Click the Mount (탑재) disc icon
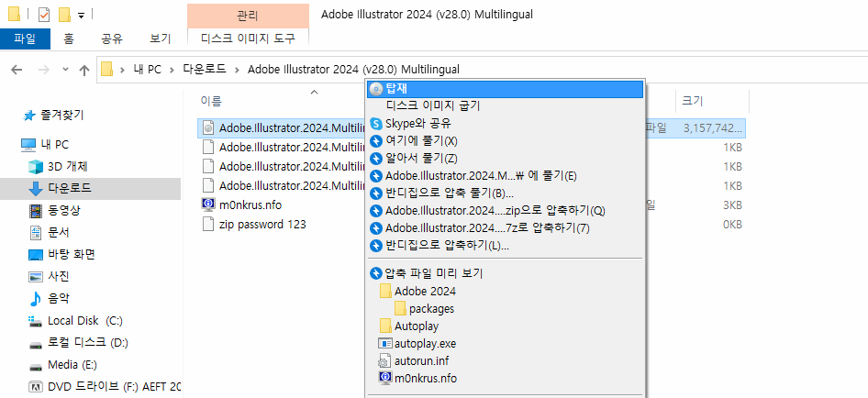The height and width of the screenshot is (398, 868). tap(376, 89)
